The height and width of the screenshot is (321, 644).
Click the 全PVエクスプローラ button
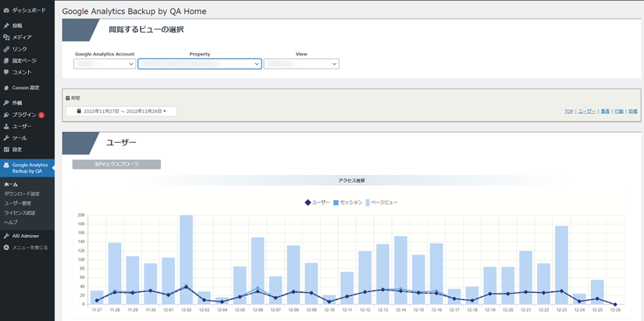coord(116,165)
